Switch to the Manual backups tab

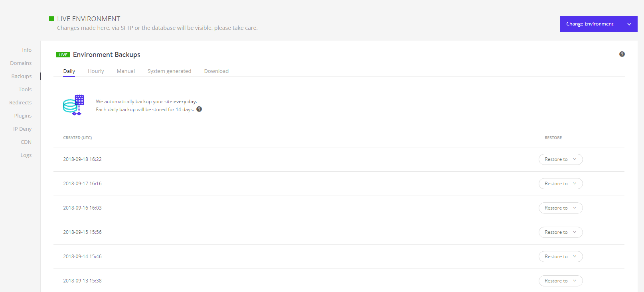click(x=126, y=71)
